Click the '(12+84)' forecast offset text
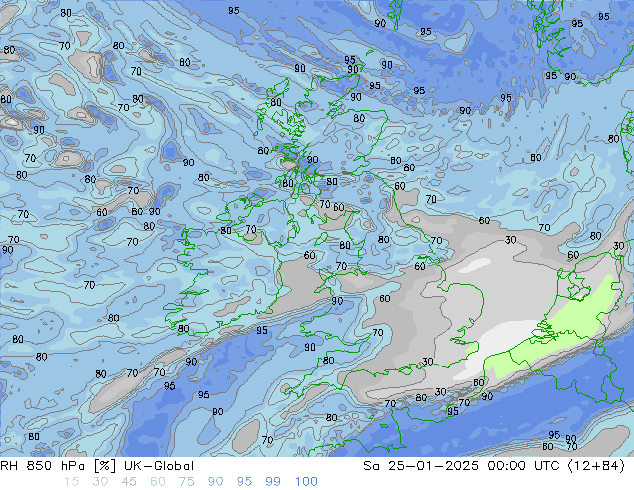 (x=597, y=466)
